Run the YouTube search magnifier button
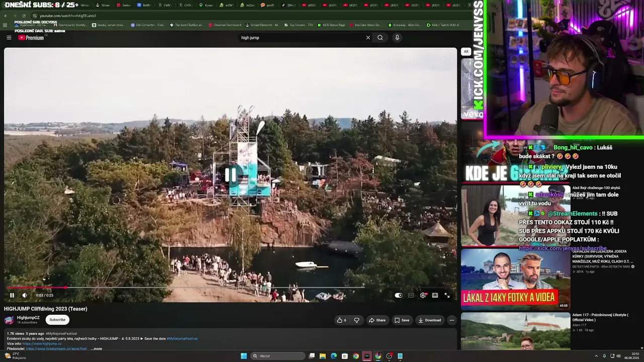This screenshot has height=362, width=644. pyautogui.click(x=380, y=38)
